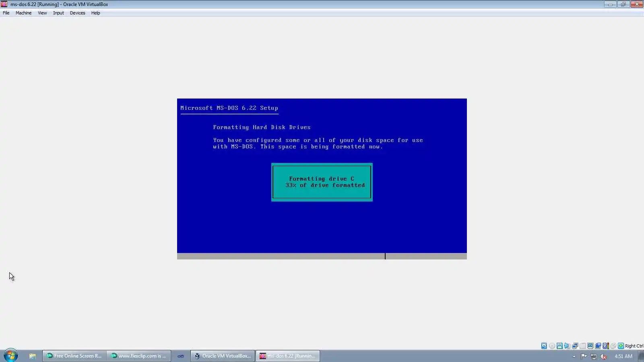Open the Help menu
The image size is (644, 362).
coord(95,13)
